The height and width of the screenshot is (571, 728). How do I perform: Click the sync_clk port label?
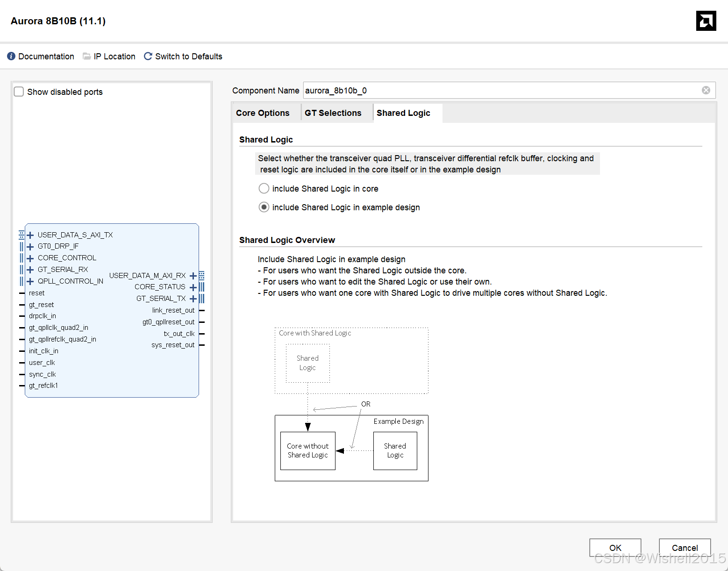coord(42,374)
